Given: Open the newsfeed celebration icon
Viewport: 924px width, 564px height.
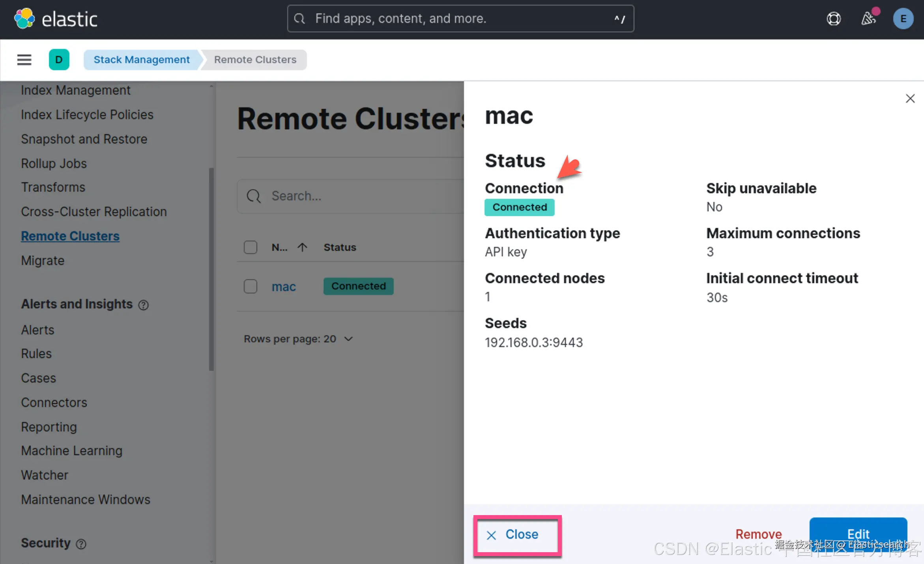Looking at the screenshot, I should pyautogui.click(x=868, y=19).
